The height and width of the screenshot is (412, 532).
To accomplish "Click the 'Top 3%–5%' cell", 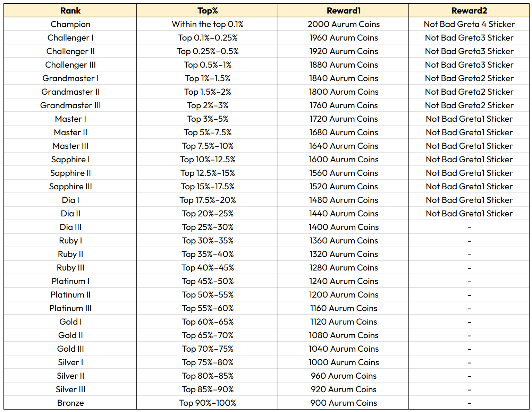I will [208, 119].
